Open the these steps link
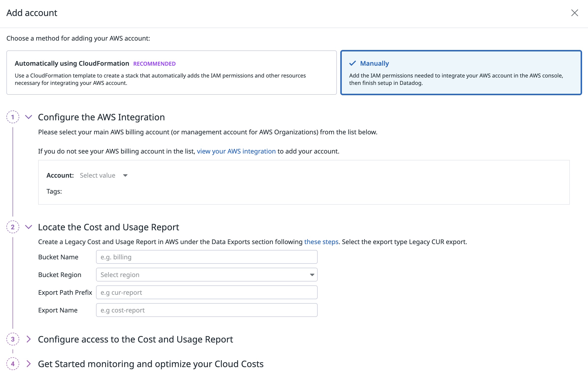The image size is (588, 374). coord(321,242)
